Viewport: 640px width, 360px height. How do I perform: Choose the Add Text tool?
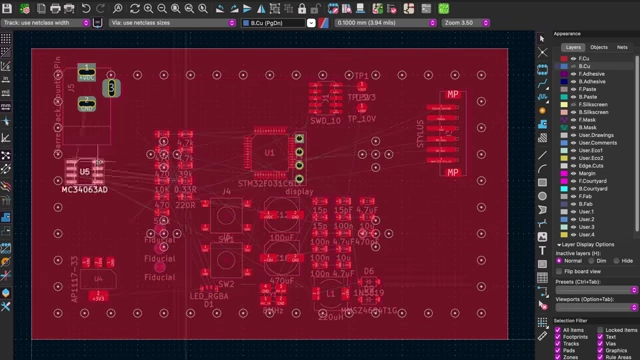point(542,250)
